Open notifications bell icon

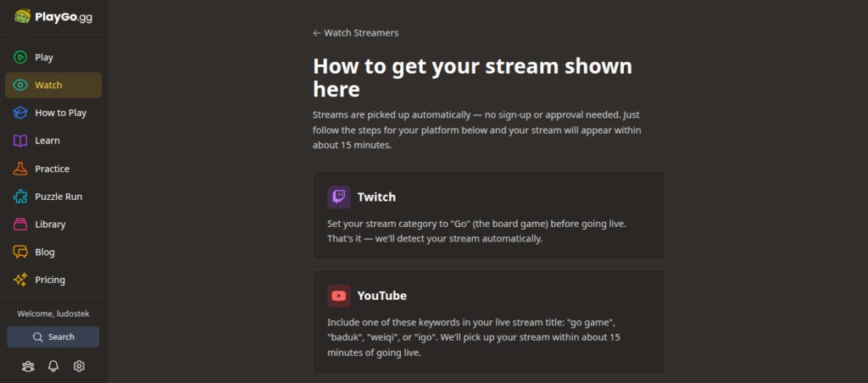53,366
